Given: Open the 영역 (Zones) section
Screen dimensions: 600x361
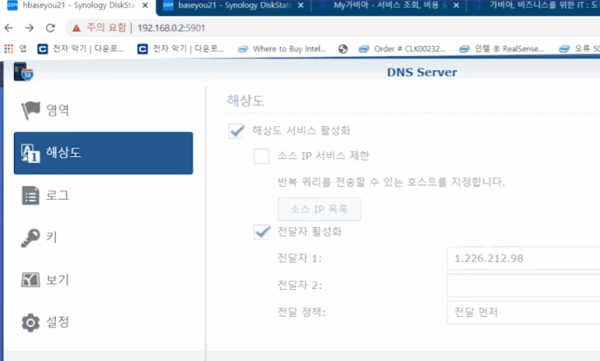Looking at the screenshot, I should pyautogui.click(x=103, y=110).
